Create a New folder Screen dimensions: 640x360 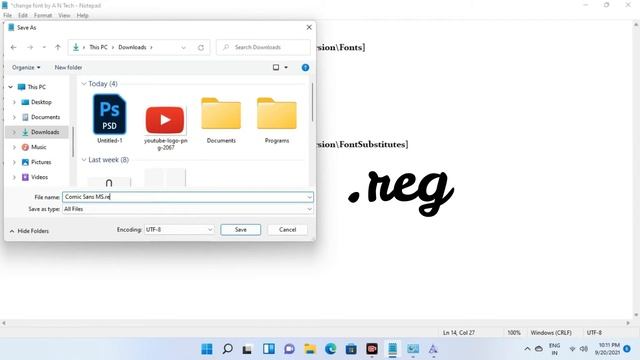click(x=68, y=67)
